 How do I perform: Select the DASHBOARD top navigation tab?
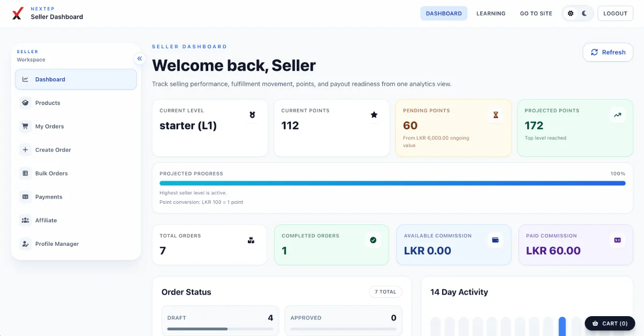444,13
